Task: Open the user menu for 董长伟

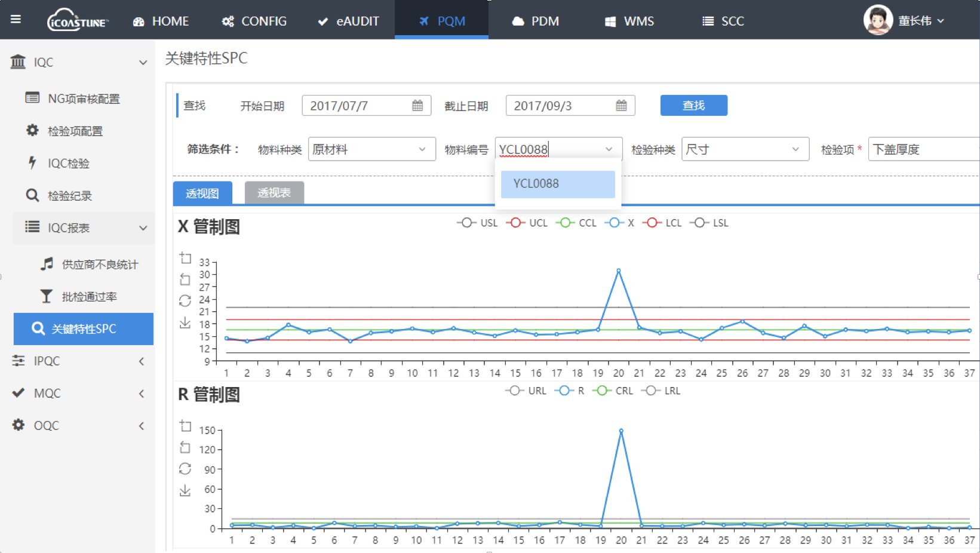Action: (x=921, y=21)
